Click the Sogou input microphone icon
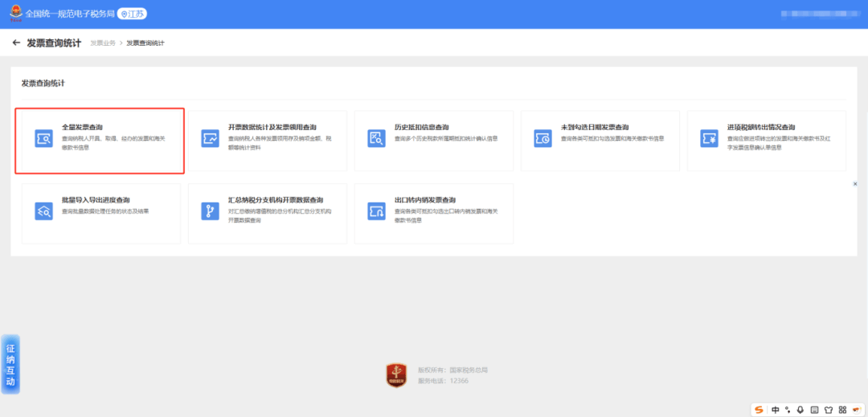Viewport: 868px width, 417px height. pos(800,410)
